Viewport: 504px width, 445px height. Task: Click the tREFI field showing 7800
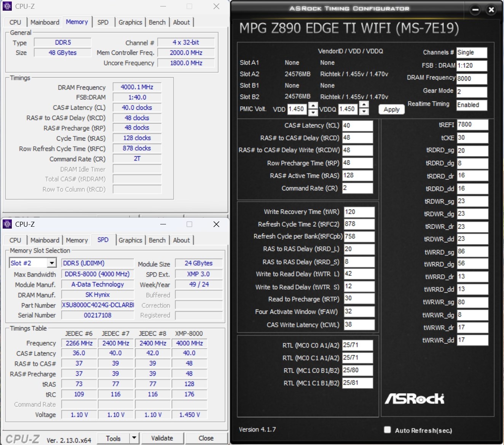click(472, 125)
